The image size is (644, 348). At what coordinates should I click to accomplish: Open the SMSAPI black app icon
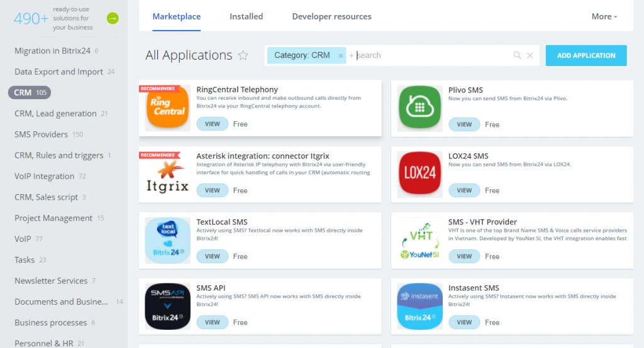click(x=167, y=306)
